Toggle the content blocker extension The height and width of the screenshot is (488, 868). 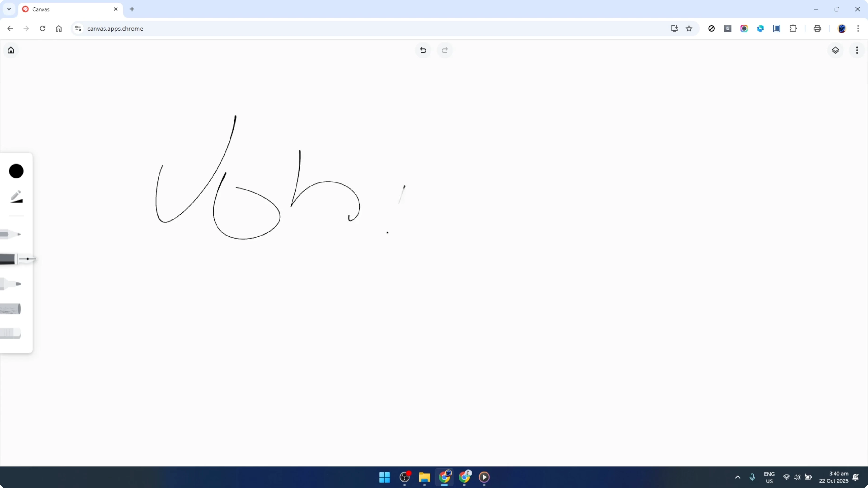click(x=711, y=29)
